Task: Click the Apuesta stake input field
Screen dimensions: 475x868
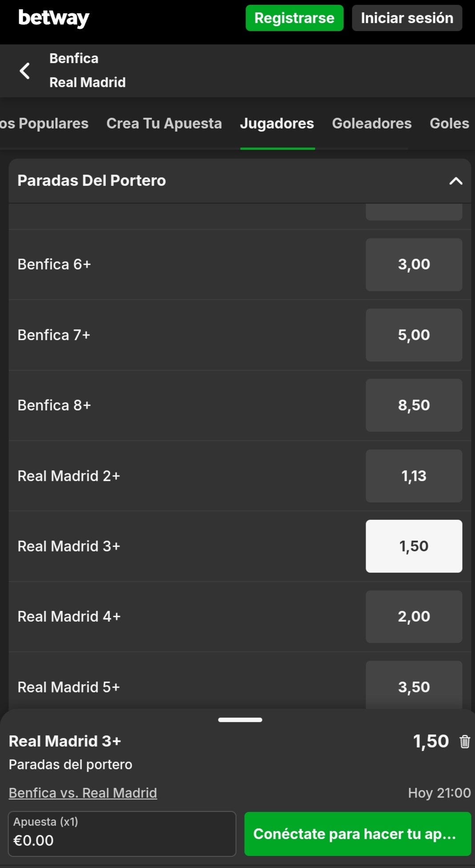Action: (x=122, y=834)
